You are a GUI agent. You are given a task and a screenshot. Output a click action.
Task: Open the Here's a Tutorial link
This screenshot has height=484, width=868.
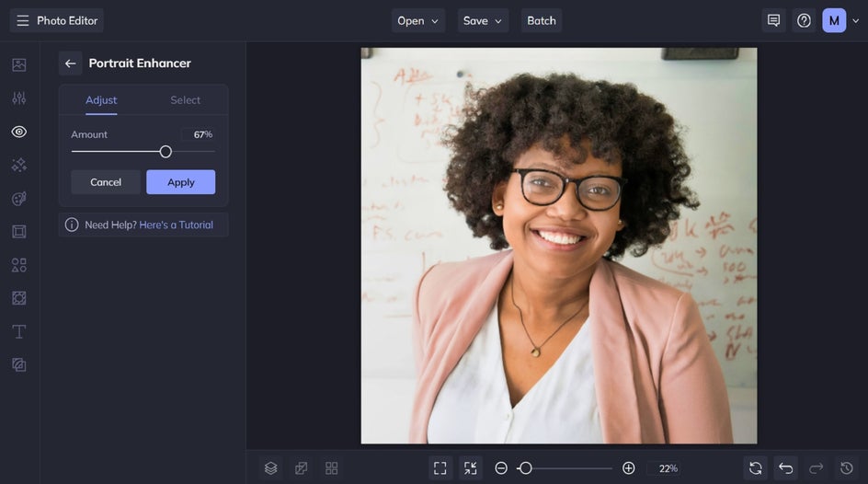(176, 225)
